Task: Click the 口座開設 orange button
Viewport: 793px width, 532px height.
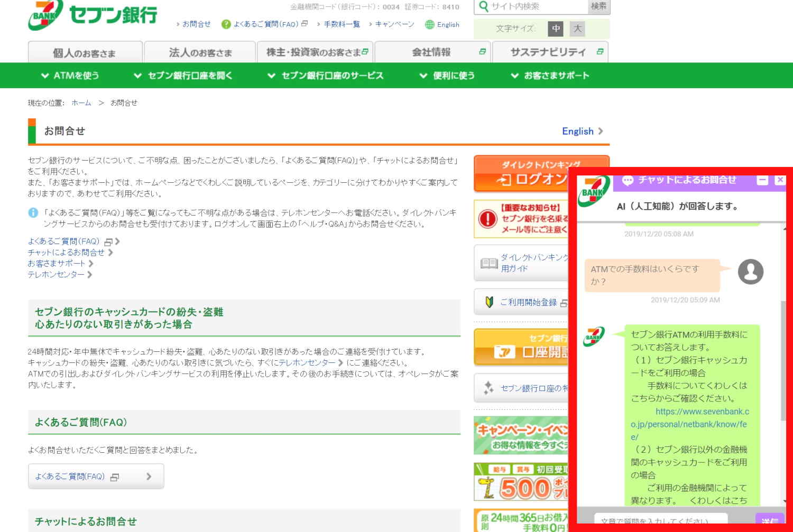Action: [x=521, y=347]
